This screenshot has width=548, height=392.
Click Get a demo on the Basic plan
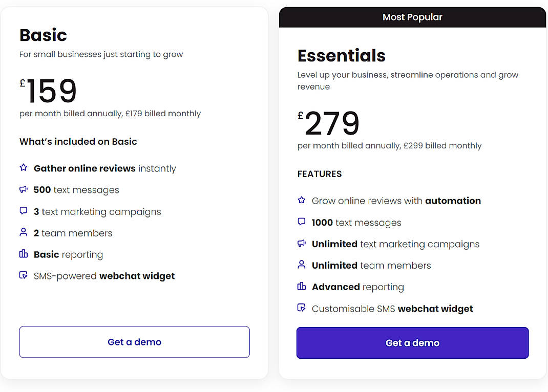coord(134,342)
